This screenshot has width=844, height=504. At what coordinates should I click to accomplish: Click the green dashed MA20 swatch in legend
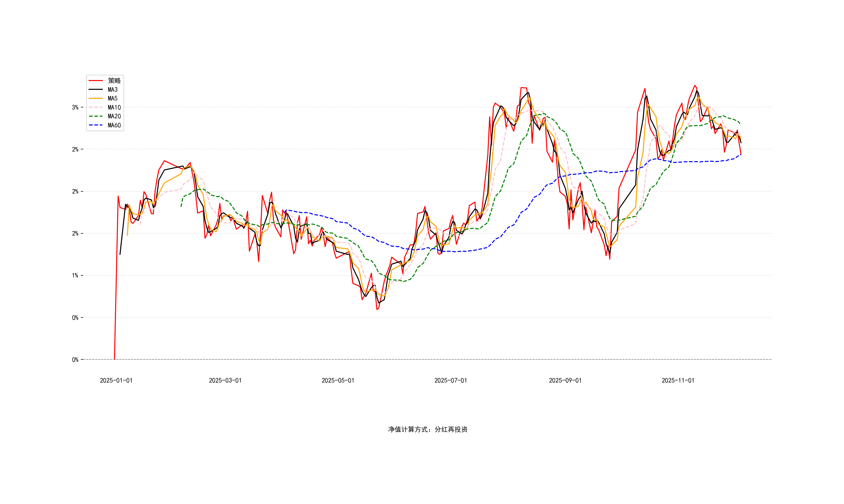95,116
